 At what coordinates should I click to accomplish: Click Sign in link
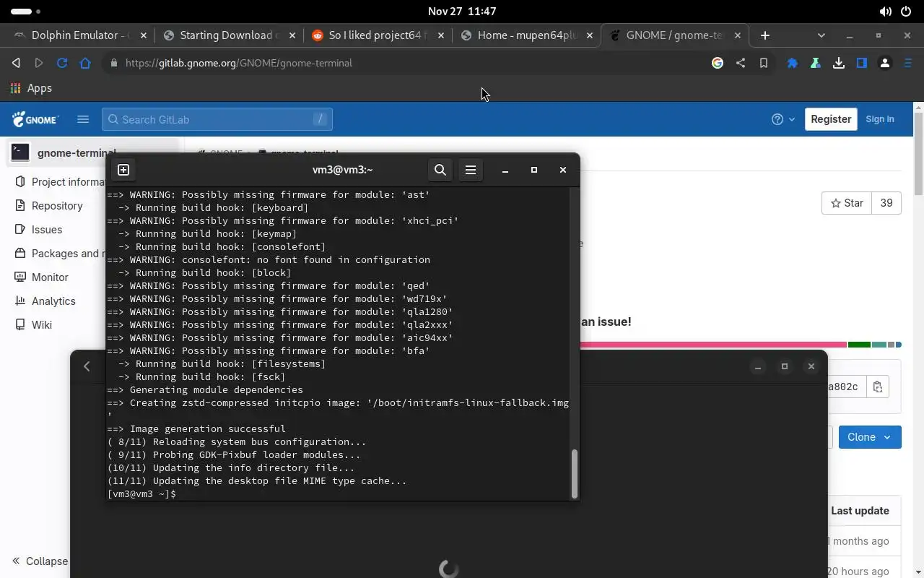[x=880, y=119]
